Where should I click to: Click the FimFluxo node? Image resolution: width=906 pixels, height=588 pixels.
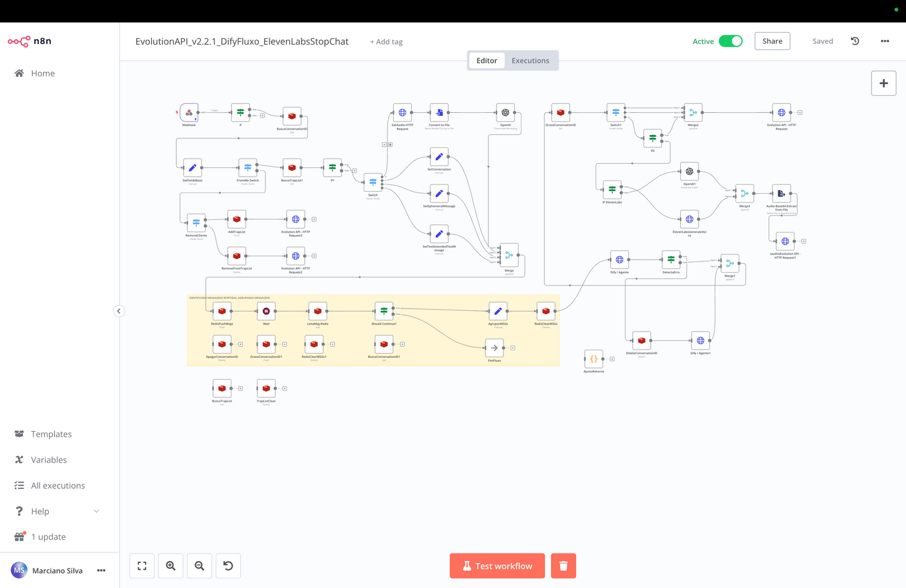493,347
